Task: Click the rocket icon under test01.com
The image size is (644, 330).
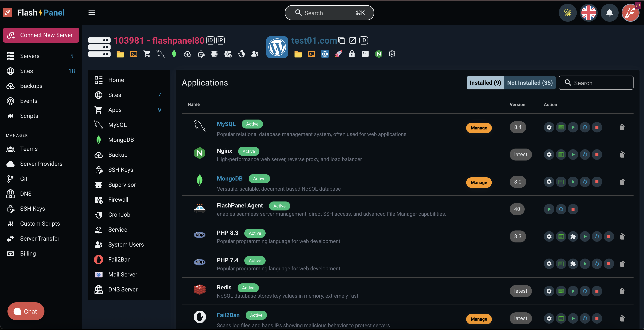Action: pos(338,54)
